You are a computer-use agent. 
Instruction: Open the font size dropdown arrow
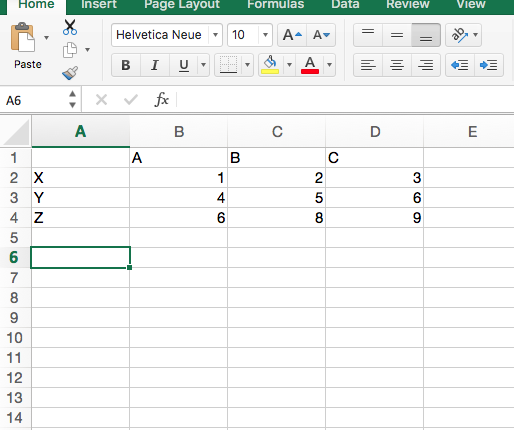(266, 35)
